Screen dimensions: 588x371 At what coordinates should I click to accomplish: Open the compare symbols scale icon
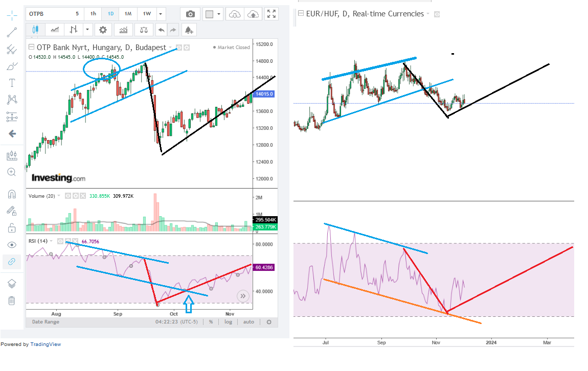(x=145, y=30)
